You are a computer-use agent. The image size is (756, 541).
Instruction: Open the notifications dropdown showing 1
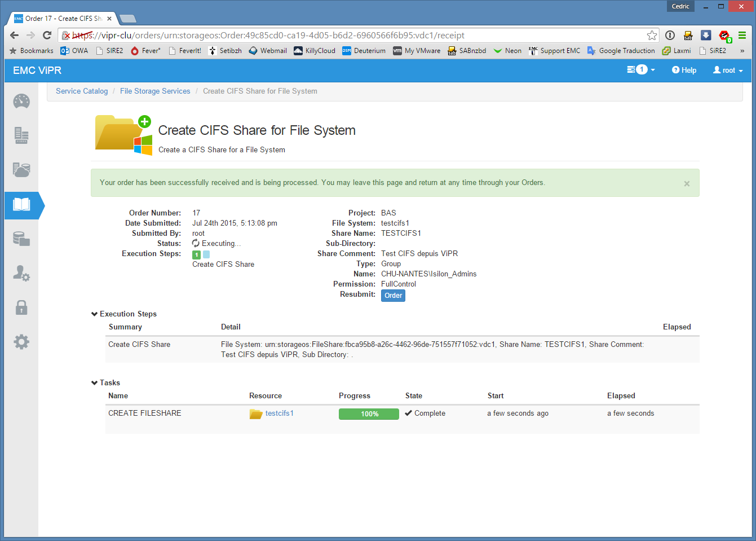pos(641,70)
